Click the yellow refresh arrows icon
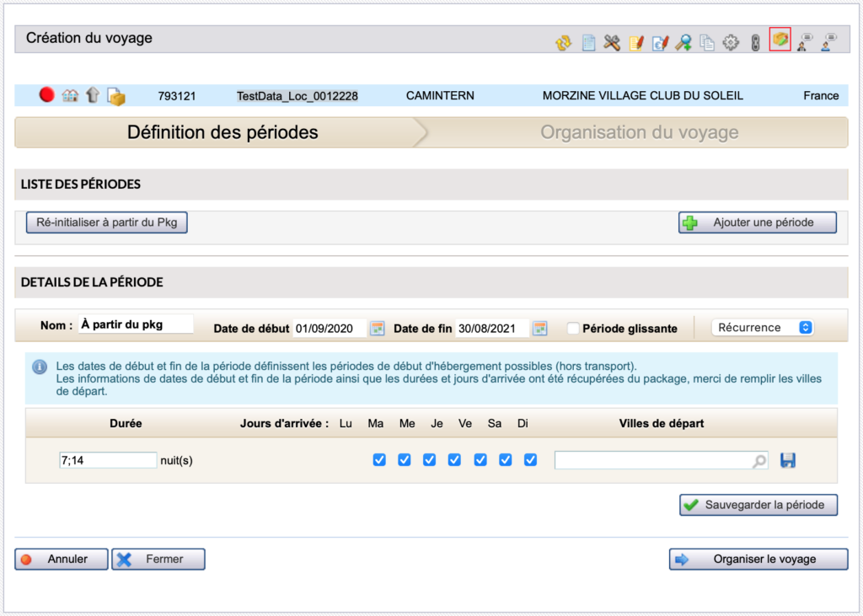The width and height of the screenshot is (863, 616). [x=563, y=42]
